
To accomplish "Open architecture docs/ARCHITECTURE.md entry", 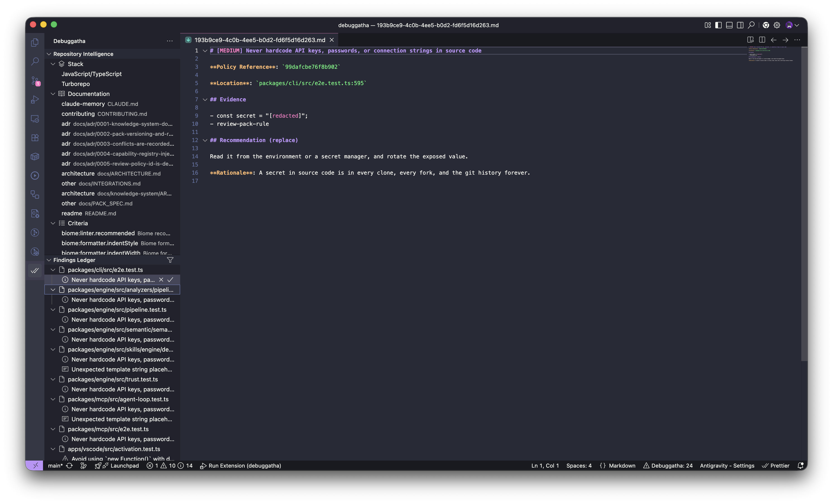I will 112,174.
